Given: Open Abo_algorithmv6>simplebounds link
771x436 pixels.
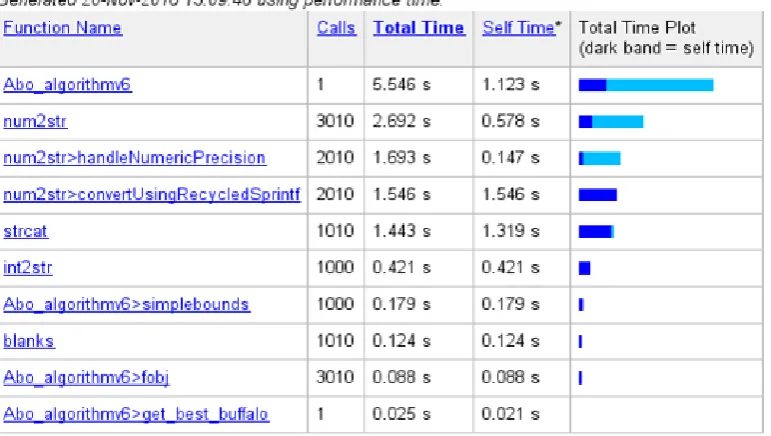Looking at the screenshot, I should pyautogui.click(x=126, y=304).
